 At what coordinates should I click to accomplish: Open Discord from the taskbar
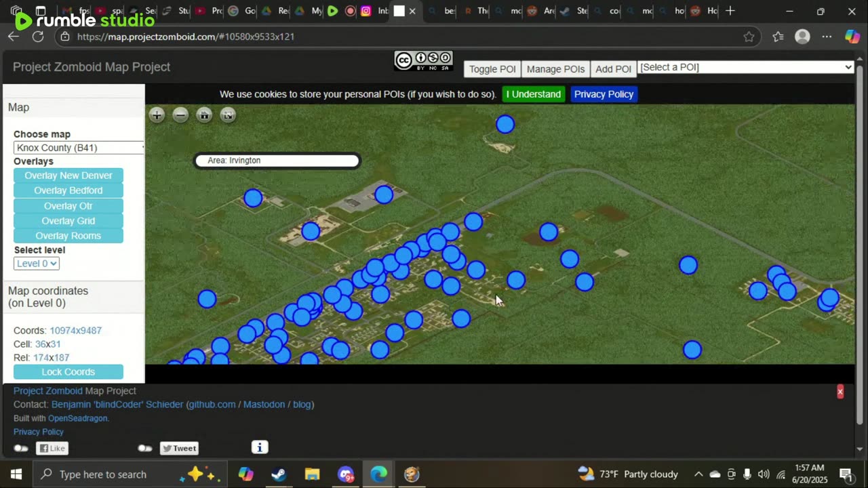(x=346, y=474)
